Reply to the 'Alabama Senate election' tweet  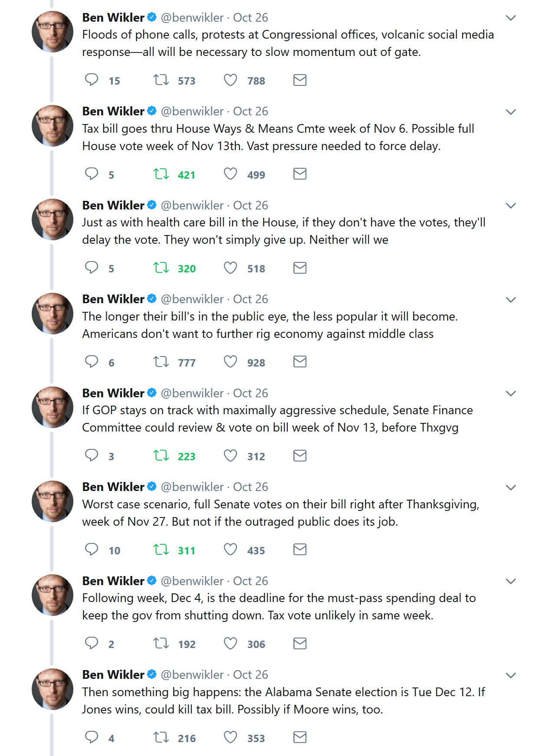pos(92,738)
